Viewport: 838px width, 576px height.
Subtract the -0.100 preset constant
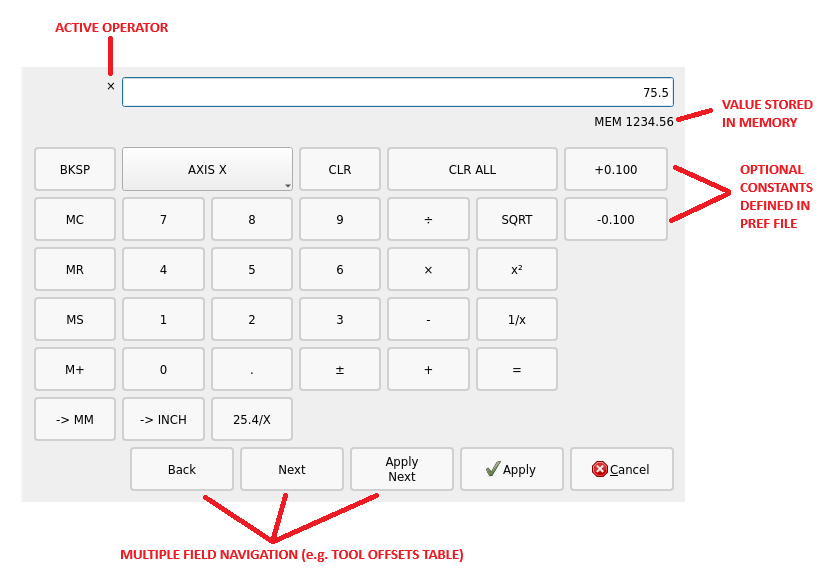tap(615, 219)
